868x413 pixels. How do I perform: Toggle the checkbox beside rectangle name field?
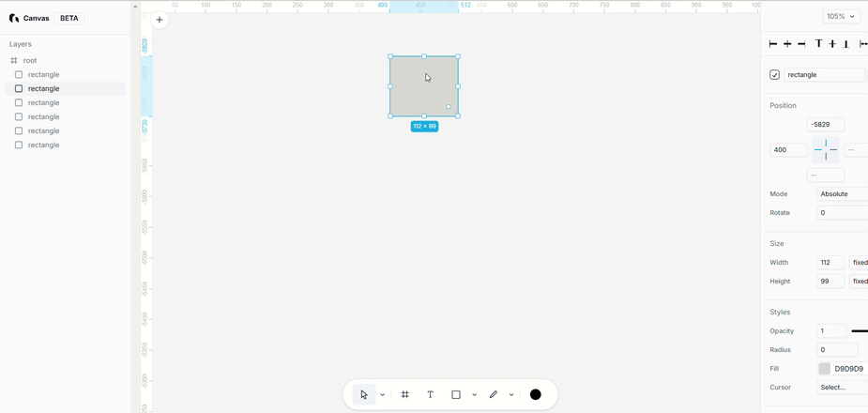pos(775,75)
